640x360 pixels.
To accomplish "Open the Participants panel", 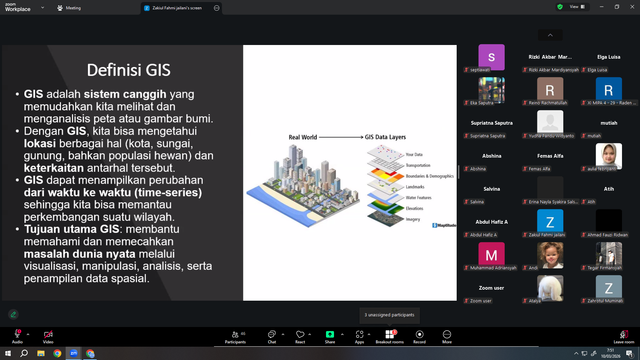I will click(x=236, y=337).
